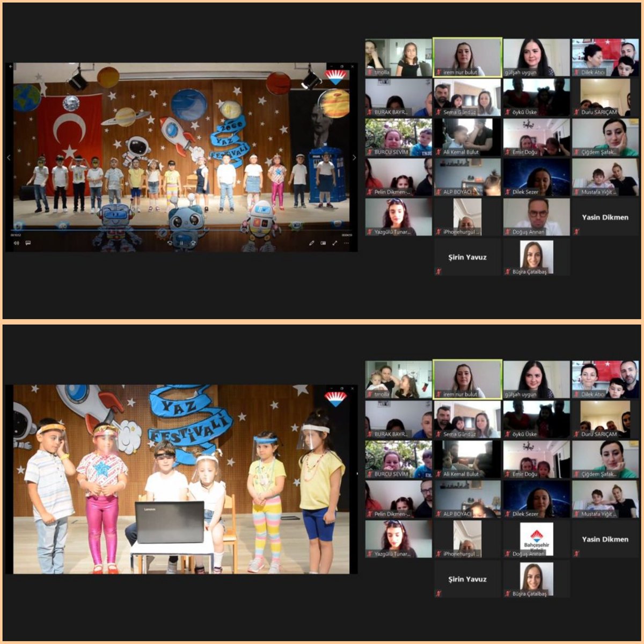This screenshot has width=644, height=644.
Task: Click ALP BOYACI's muted mic icon, lower meeting
Action: point(438,514)
